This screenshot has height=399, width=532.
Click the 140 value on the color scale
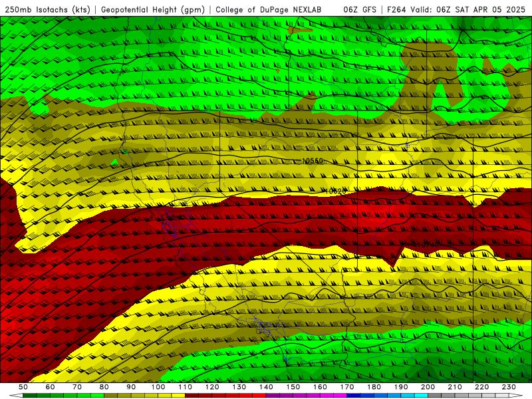pos(266,387)
